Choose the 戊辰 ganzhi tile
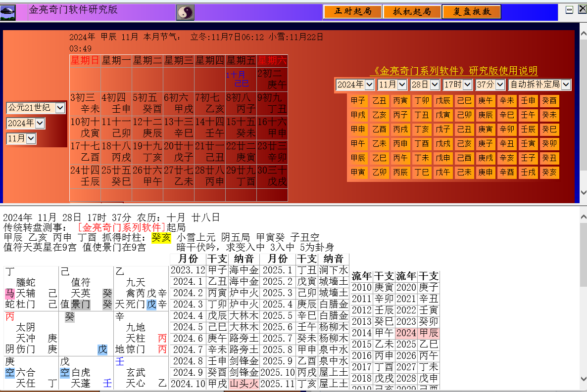Screen dimensions: 587x392 click(x=443, y=101)
